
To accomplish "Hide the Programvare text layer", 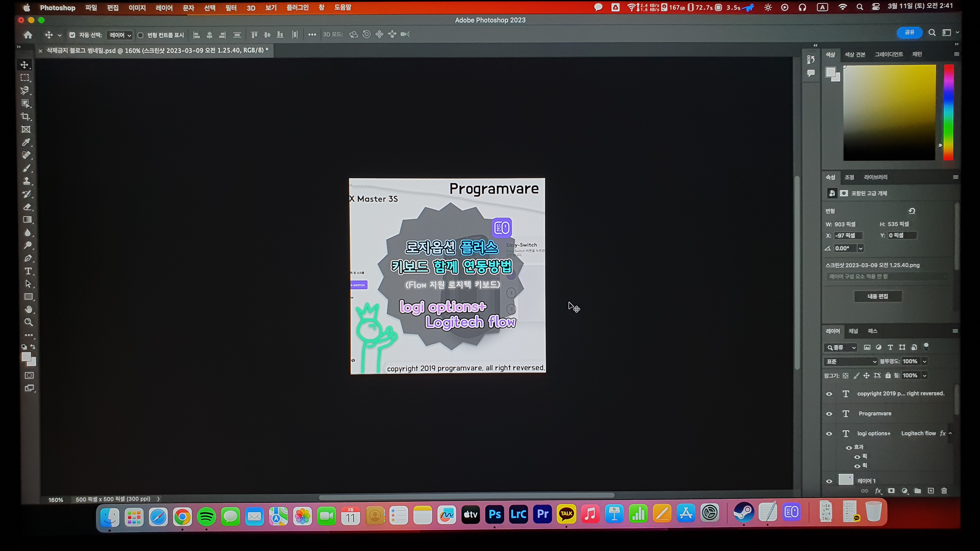I will [829, 414].
